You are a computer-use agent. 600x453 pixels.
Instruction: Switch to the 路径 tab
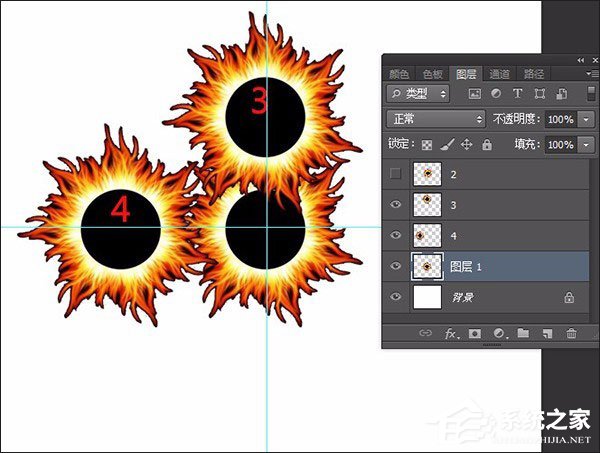(533, 73)
